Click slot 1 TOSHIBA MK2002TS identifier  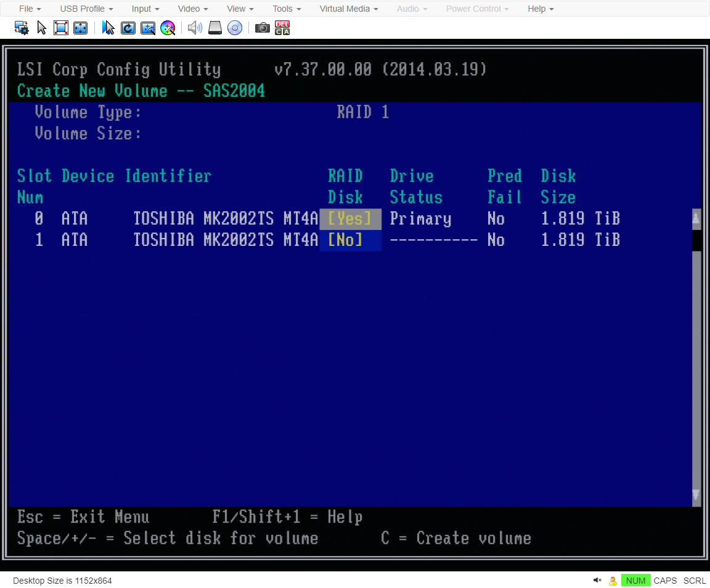[226, 240]
